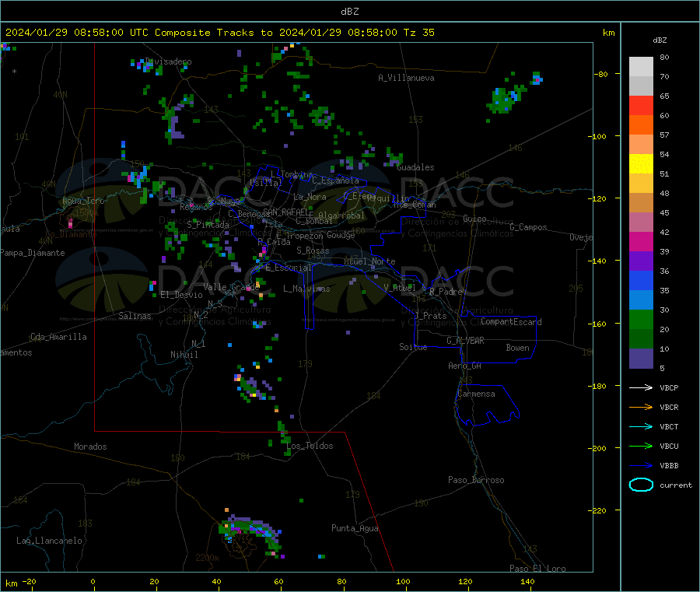Click the 'G_Campos' map label

click(529, 227)
